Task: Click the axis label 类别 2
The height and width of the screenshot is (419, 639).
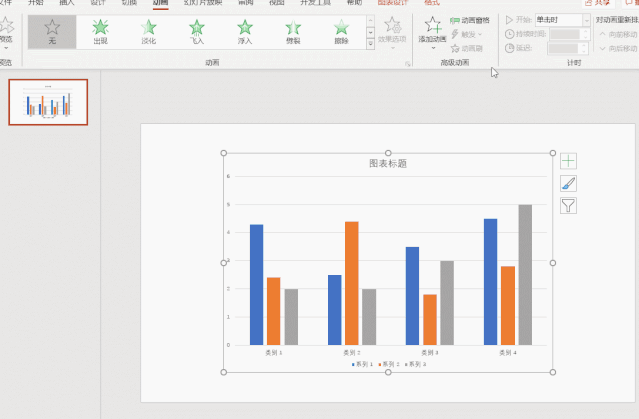Action: tap(352, 353)
